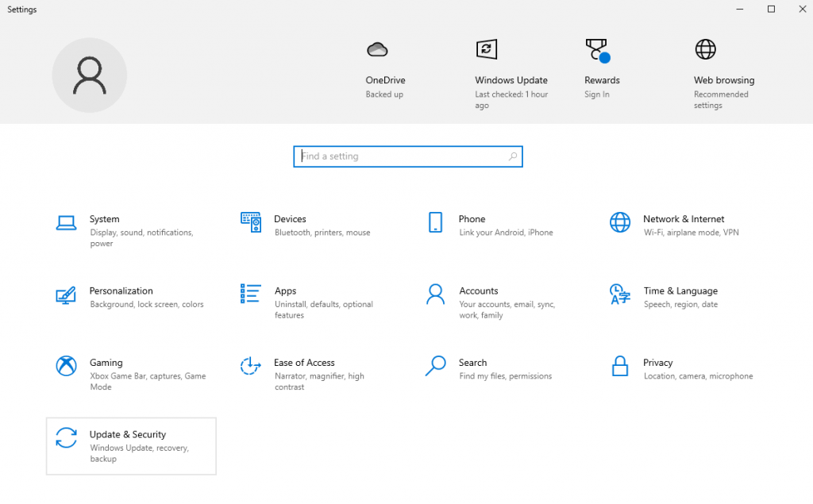Click the Rewards label text
813x504 pixels.
602,80
